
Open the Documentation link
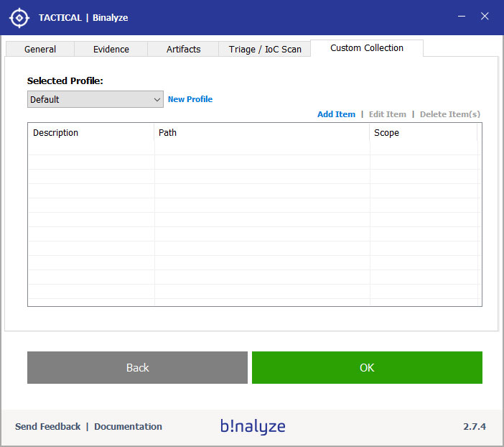point(128,426)
